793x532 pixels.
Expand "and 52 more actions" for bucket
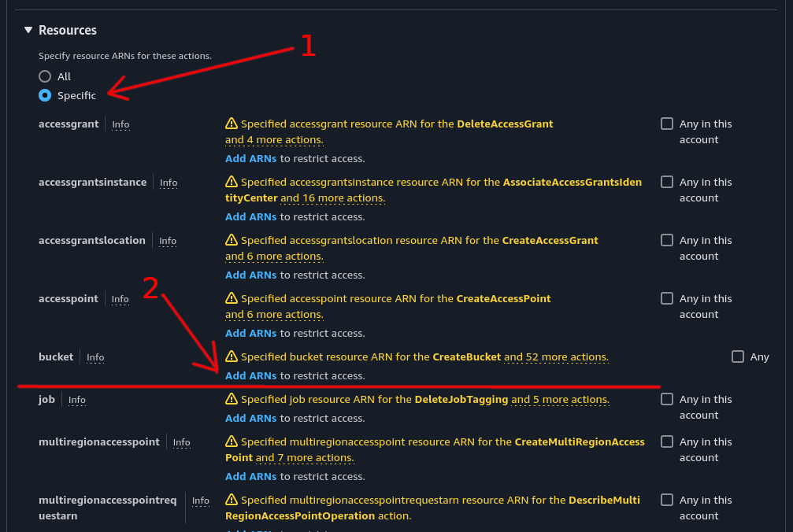pos(556,357)
